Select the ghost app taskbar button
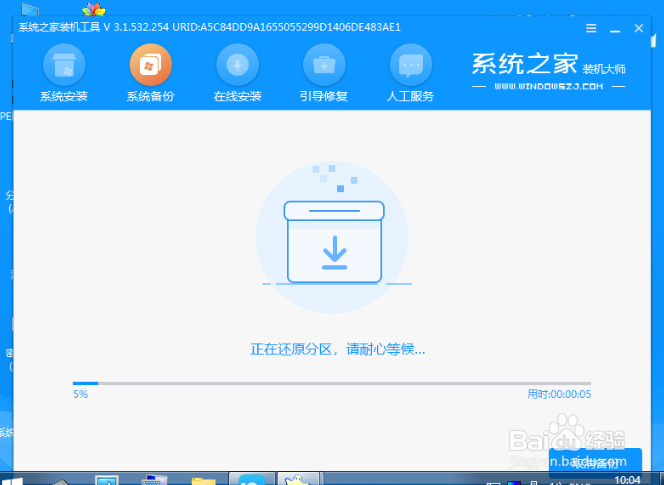Image resolution: width=664 pixels, height=485 pixels. click(300, 479)
